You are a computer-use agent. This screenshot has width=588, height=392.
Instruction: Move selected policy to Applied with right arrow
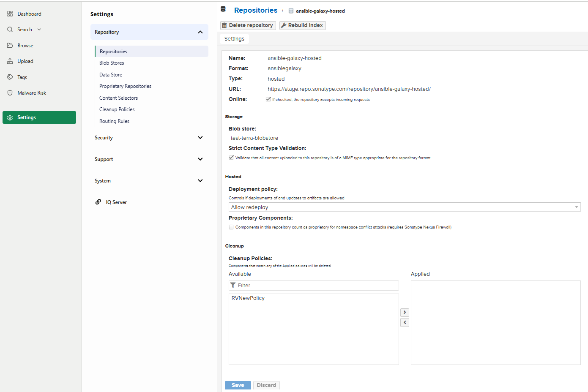pos(405,312)
